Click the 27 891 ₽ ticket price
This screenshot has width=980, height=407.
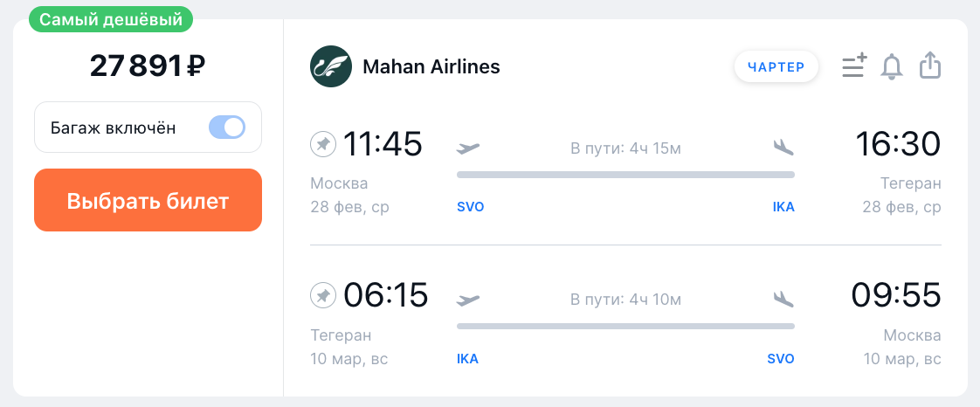[x=148, y=66]
